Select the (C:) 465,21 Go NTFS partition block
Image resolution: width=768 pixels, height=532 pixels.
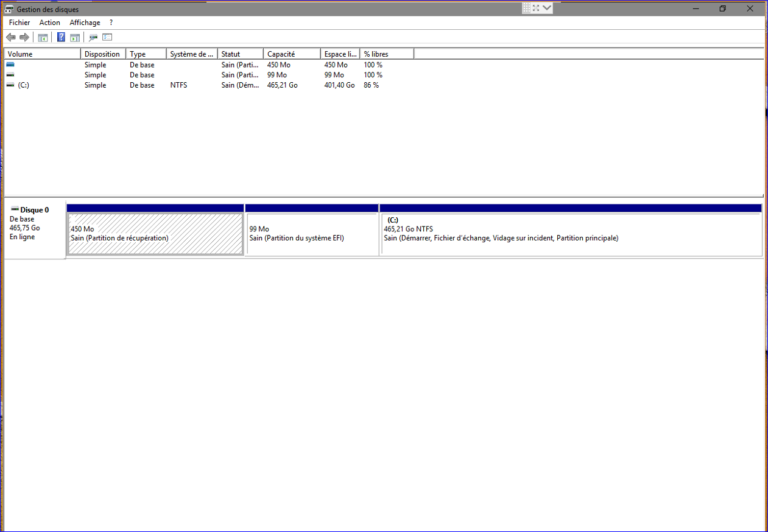click(x=571, y=234)
